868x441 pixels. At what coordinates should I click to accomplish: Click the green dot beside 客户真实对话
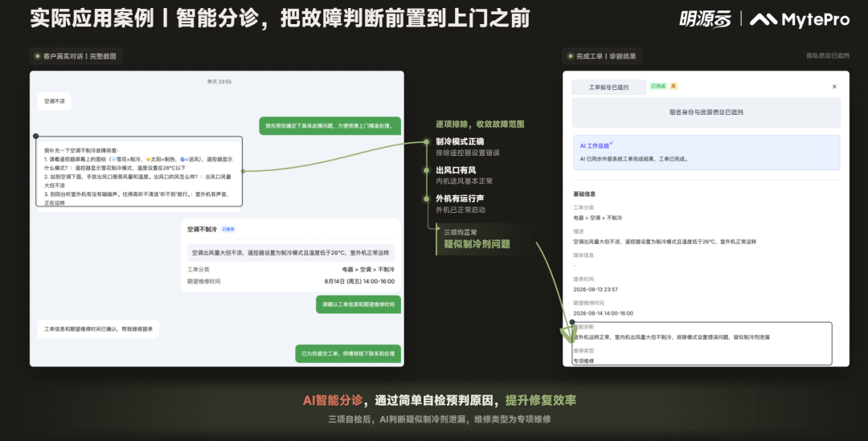[38, 56]
